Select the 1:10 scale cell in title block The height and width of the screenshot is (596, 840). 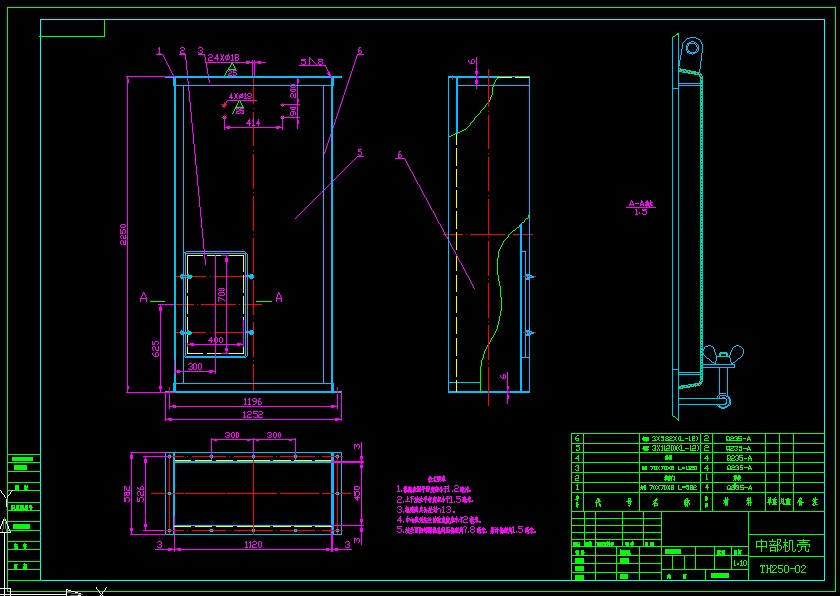(739, 563)
